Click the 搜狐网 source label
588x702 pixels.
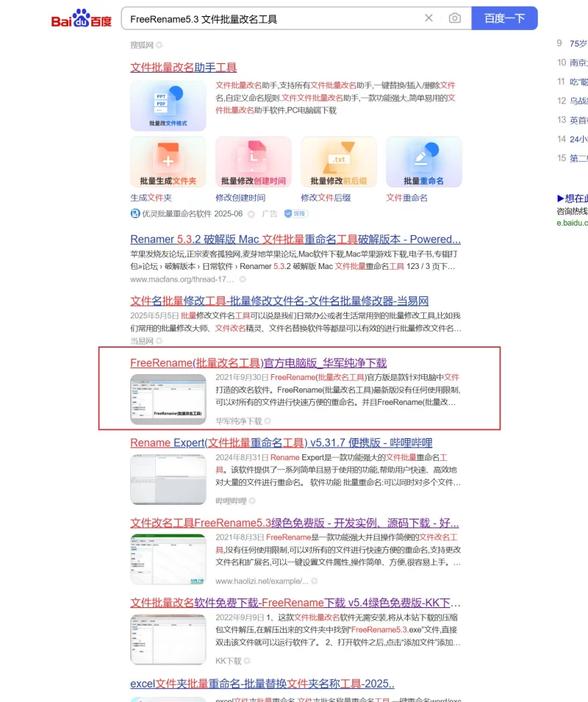tap(141, 46)
